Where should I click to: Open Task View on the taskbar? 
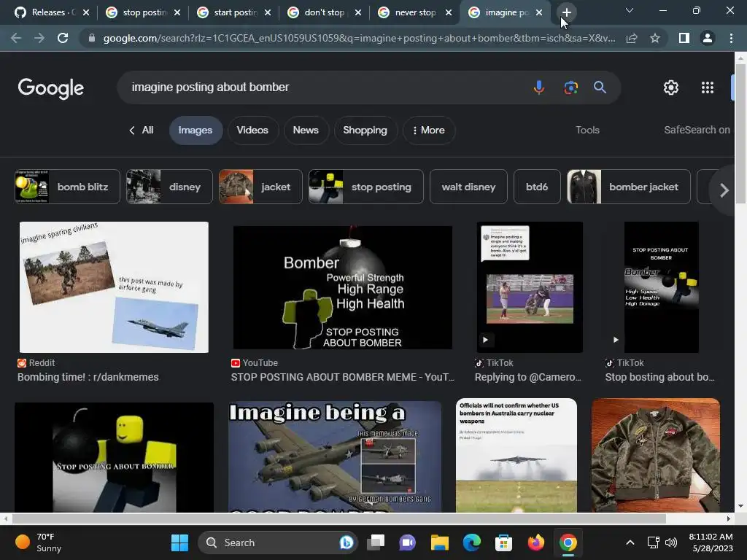coord(376,542)
